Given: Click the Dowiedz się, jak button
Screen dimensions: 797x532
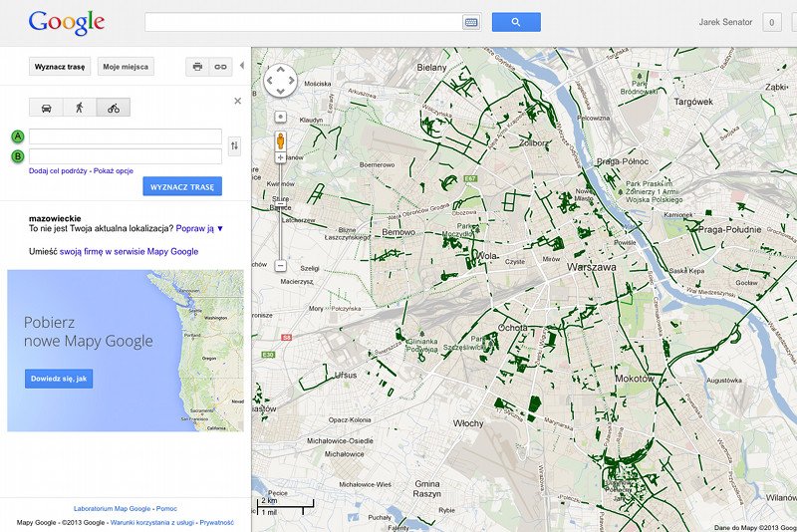Looking at the screenshot, I should coord(59,379).
